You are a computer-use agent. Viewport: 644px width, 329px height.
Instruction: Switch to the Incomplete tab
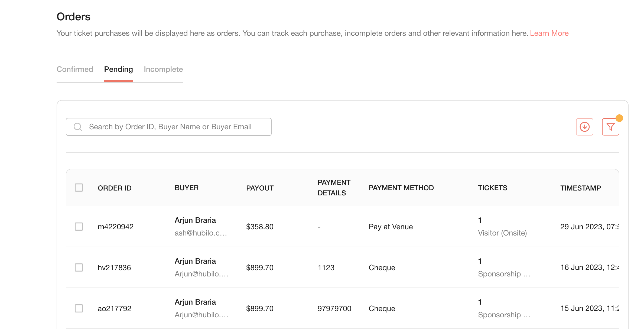click(163, 69)
